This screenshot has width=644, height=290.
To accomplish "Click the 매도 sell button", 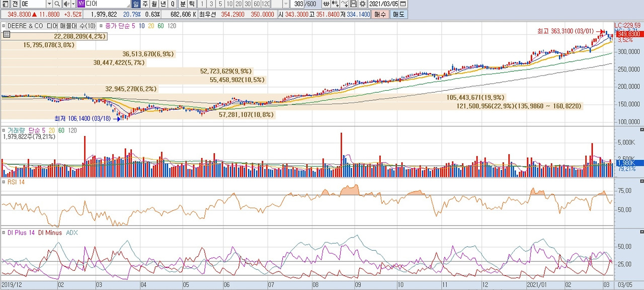I will click(399, 14).
